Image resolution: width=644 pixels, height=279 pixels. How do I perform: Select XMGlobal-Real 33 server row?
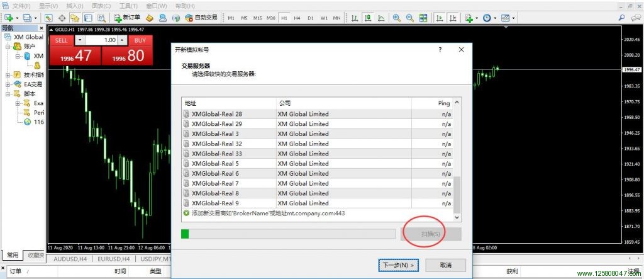point(317,154)
